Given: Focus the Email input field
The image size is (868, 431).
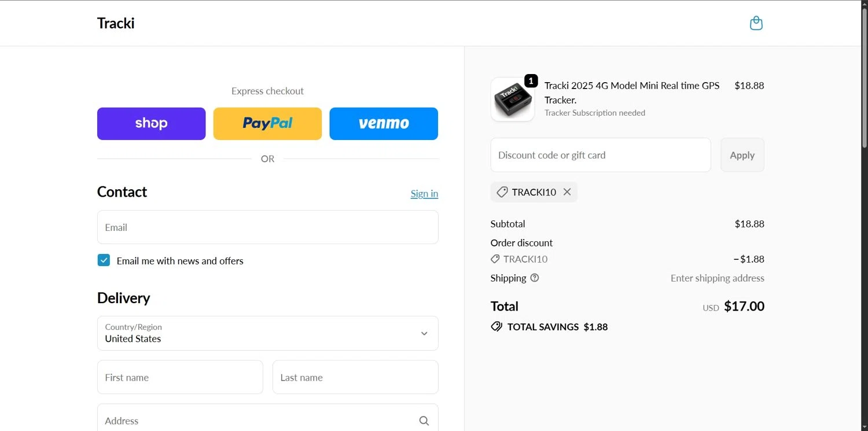Looking at the screenshot, I should [x=268, y=227].
